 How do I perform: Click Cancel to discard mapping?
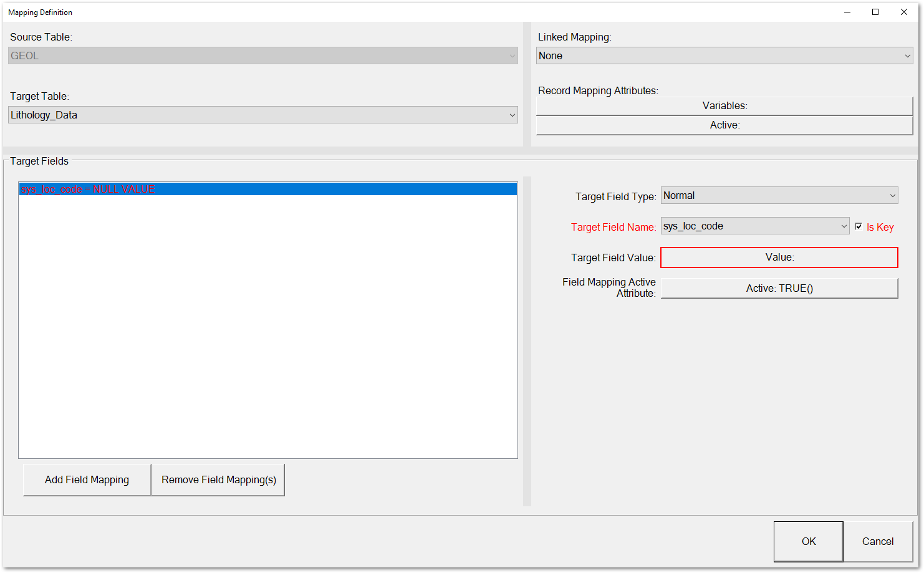[x=878, y=541]
